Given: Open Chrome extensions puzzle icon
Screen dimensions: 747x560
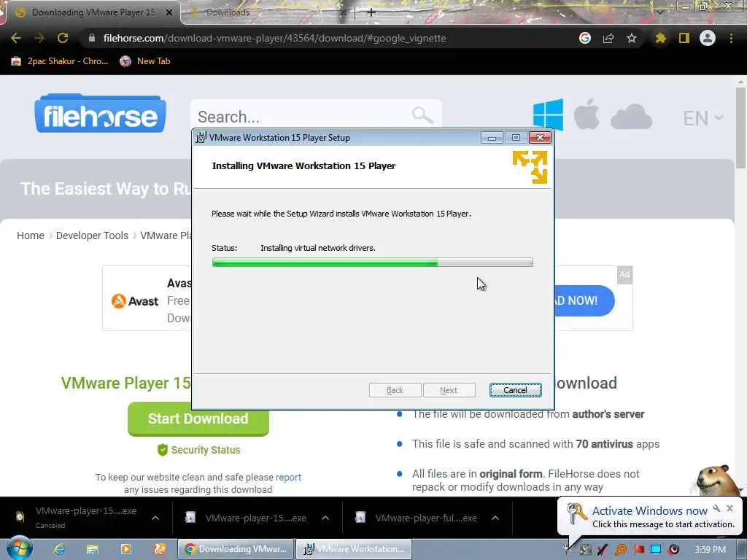Looking at the screenshot, I should pos(660,38).
